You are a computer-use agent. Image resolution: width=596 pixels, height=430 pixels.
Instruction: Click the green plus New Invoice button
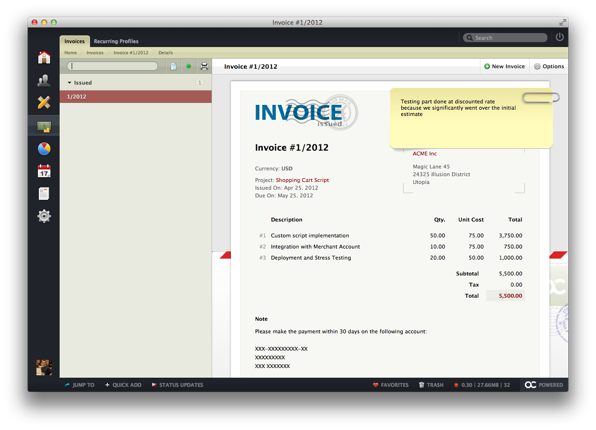(x=504, y=66)
